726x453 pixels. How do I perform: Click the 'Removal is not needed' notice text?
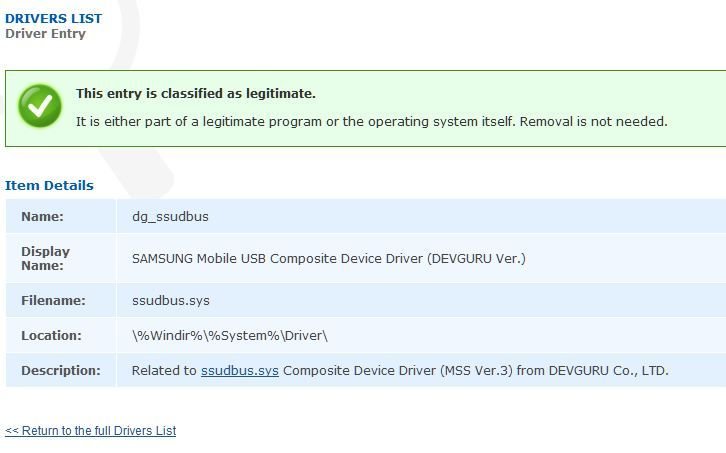594,121
